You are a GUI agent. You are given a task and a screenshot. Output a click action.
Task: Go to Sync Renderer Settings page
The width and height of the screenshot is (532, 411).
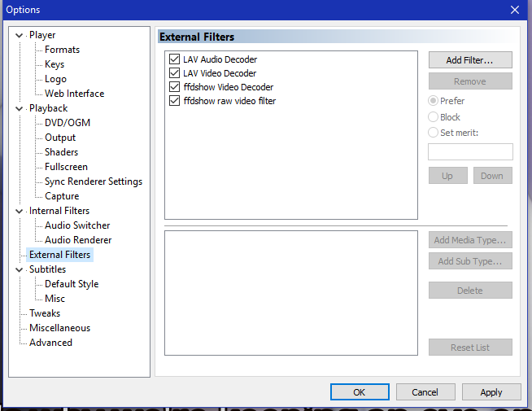pyautogui.click(x=93, y=181)
